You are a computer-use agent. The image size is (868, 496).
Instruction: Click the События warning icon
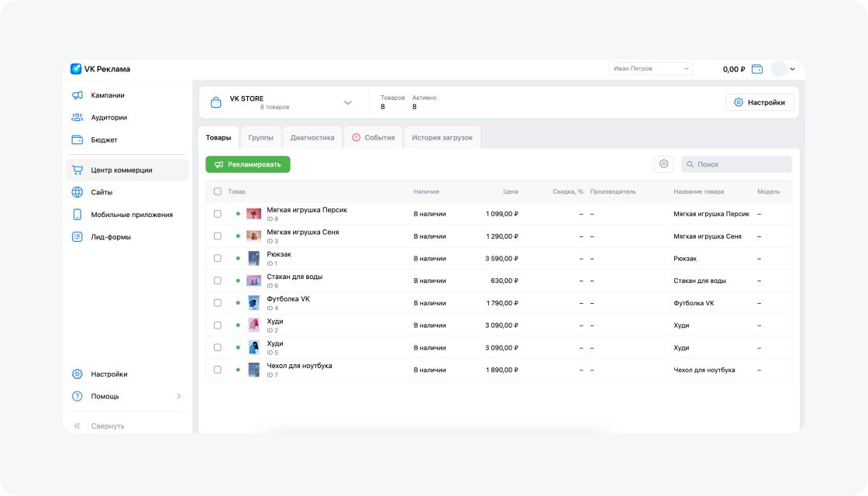click(x=356, y=137)
